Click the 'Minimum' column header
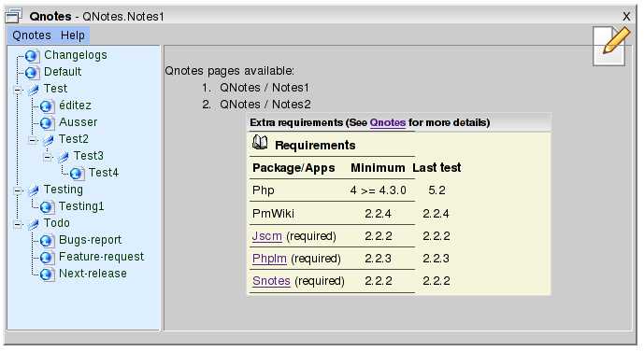This screenshot has height=352, width=644. click(378, 168)
